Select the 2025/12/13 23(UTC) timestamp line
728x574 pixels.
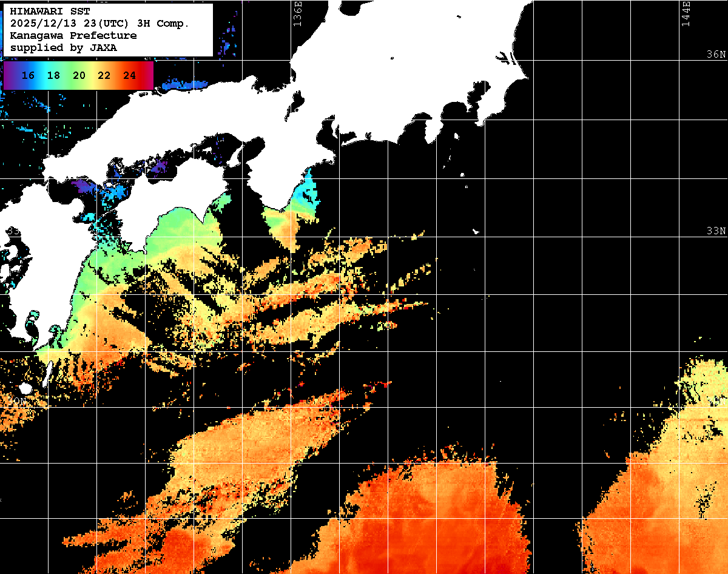coord(99,23)
